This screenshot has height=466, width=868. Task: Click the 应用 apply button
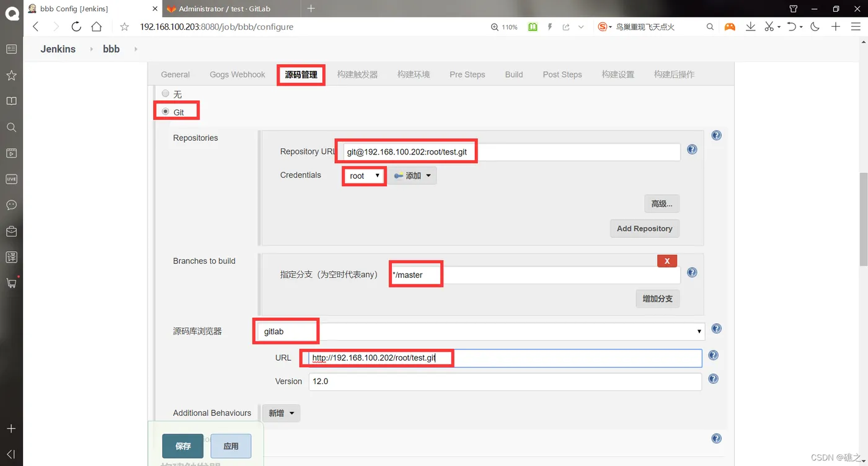pos(231,446)
